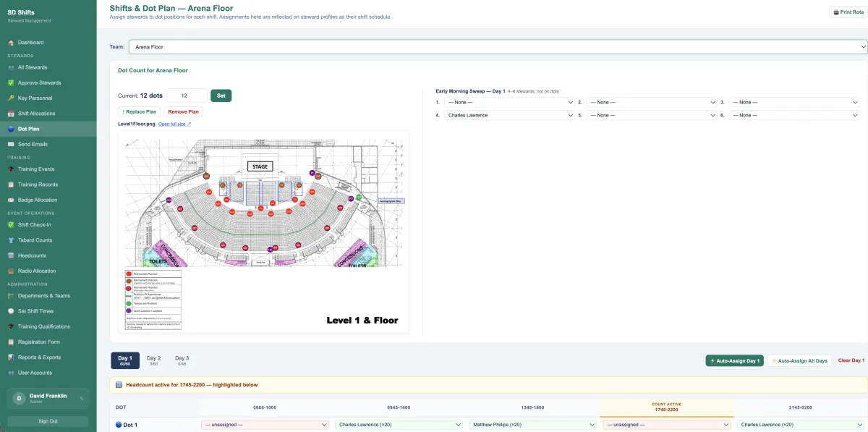This screenshot has width=868, height=432.
Task: Click the headcount active banner icon
Action: (119, 385)
